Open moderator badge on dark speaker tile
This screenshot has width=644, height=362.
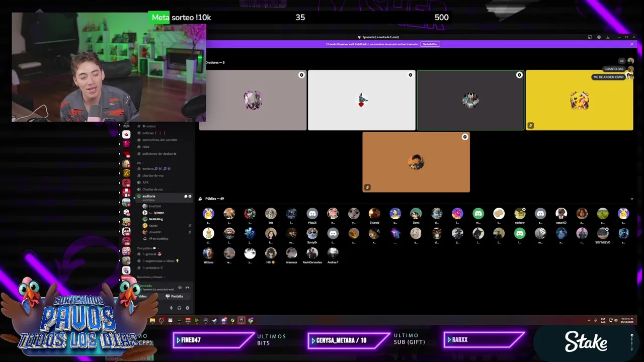coord(519,75)
